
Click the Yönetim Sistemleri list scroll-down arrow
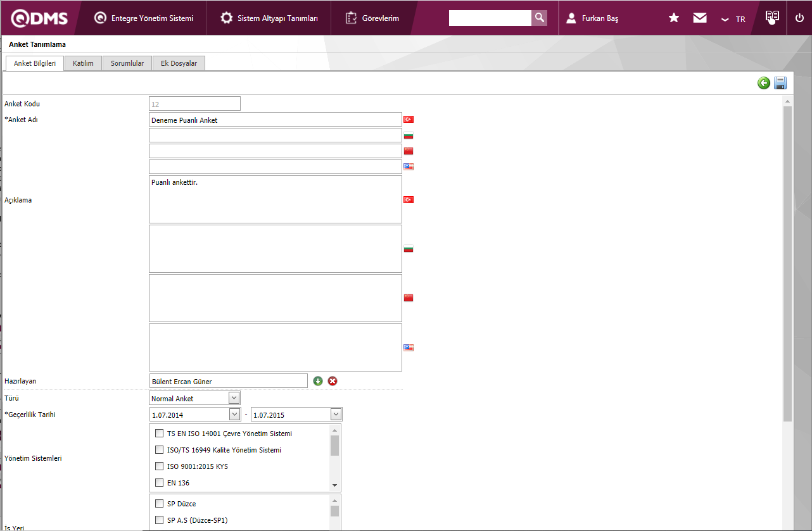[x=334, y=485]
